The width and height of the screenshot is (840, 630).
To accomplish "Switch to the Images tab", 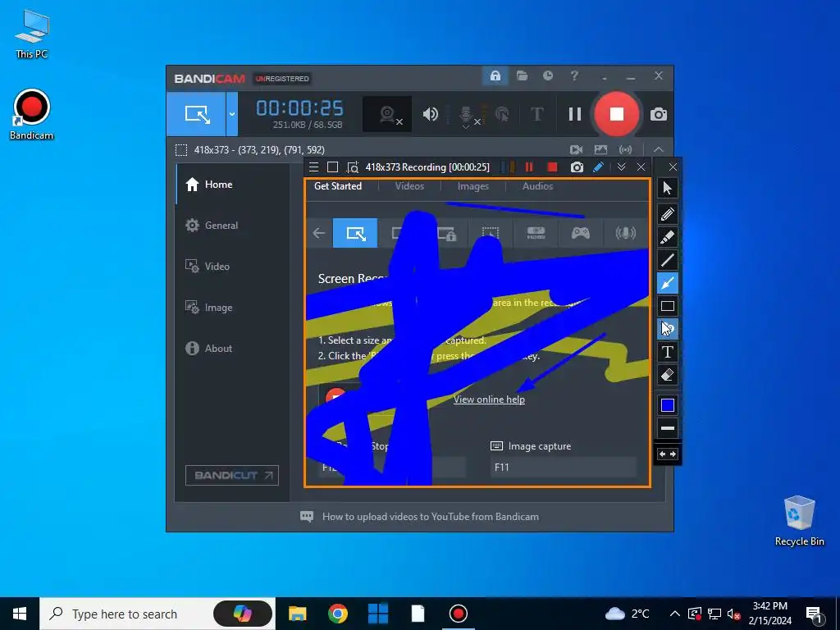I will 473,186.
